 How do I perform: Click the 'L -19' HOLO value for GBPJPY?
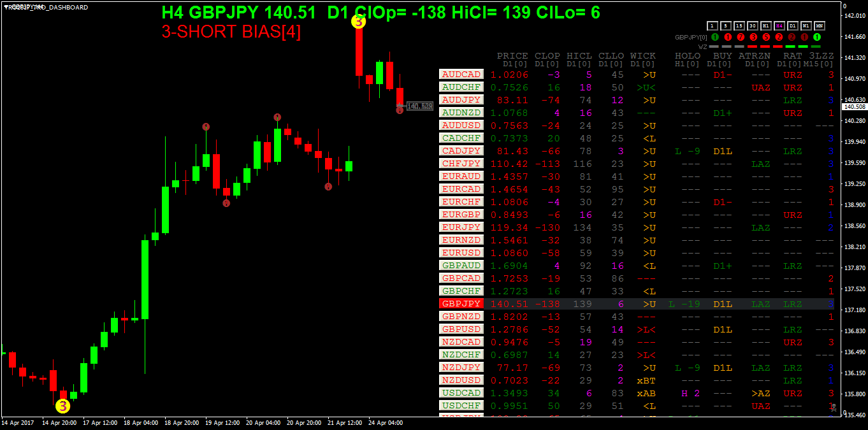[684, 304]
